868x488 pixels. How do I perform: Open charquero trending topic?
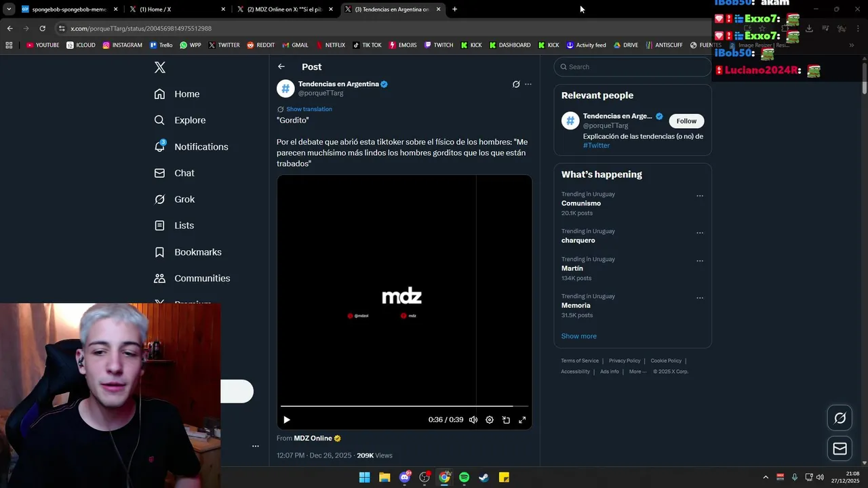[x=578, y=241]
